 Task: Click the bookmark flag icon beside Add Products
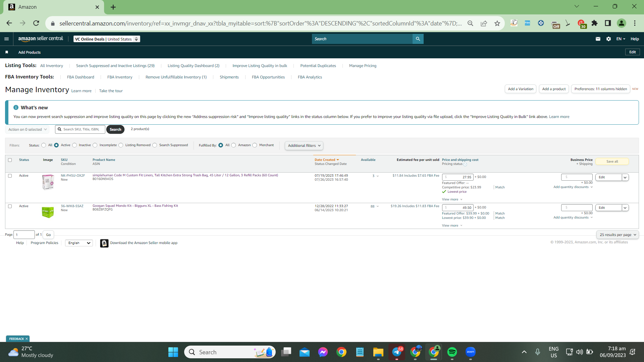tap(7, 52)
